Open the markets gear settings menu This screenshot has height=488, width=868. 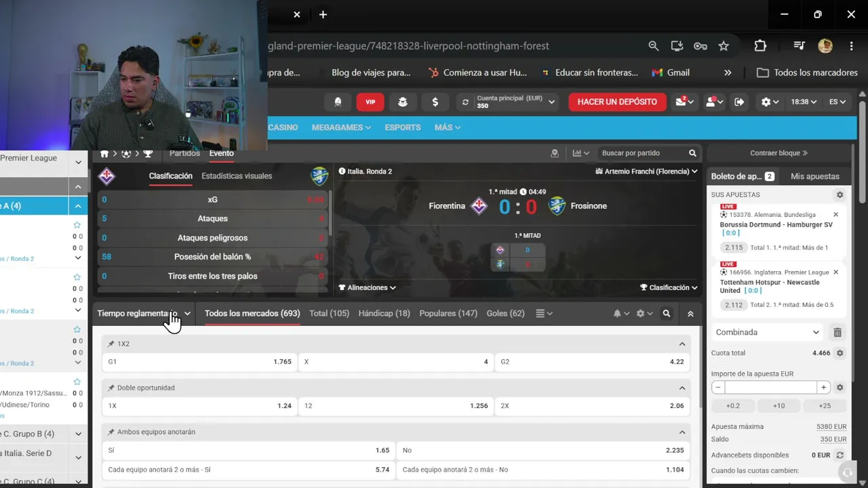tap(644, 314)
